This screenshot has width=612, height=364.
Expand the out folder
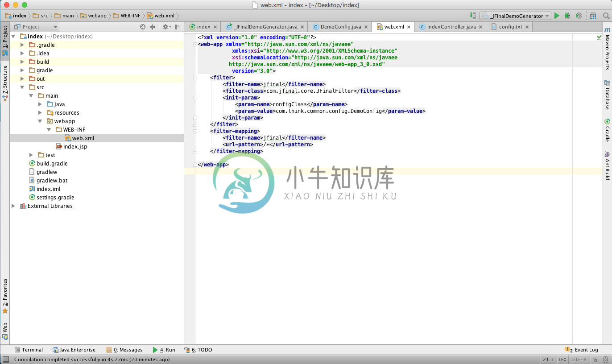22,79
